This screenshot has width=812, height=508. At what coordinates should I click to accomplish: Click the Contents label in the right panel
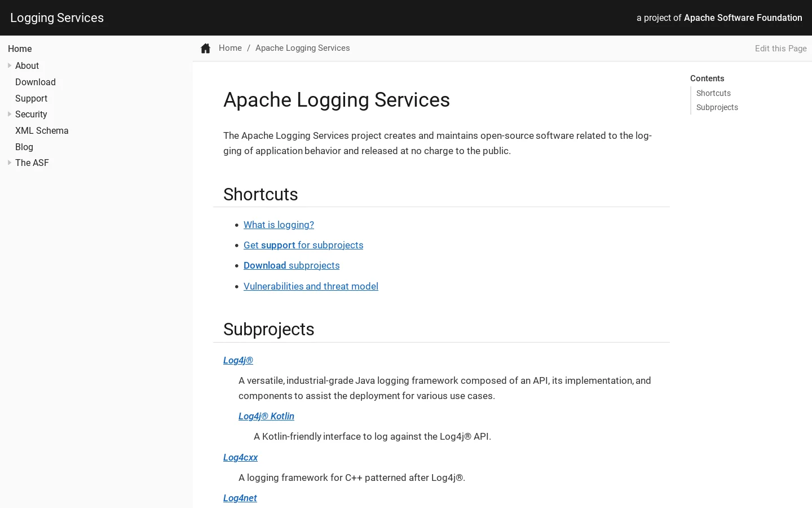[x=707, y=78]
